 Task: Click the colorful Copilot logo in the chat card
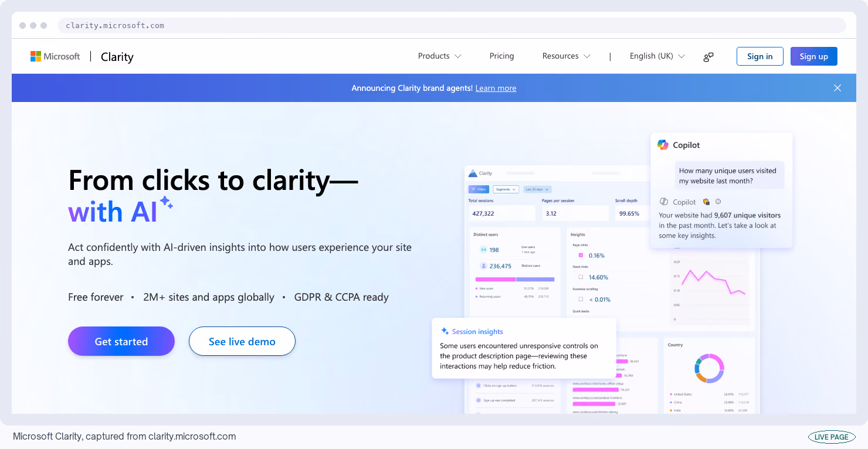click(x=663, y=145)
